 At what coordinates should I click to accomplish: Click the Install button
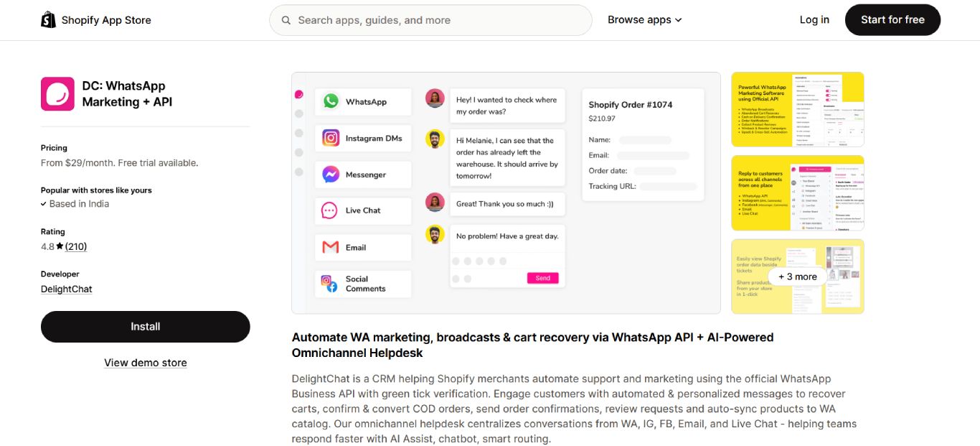145,326
